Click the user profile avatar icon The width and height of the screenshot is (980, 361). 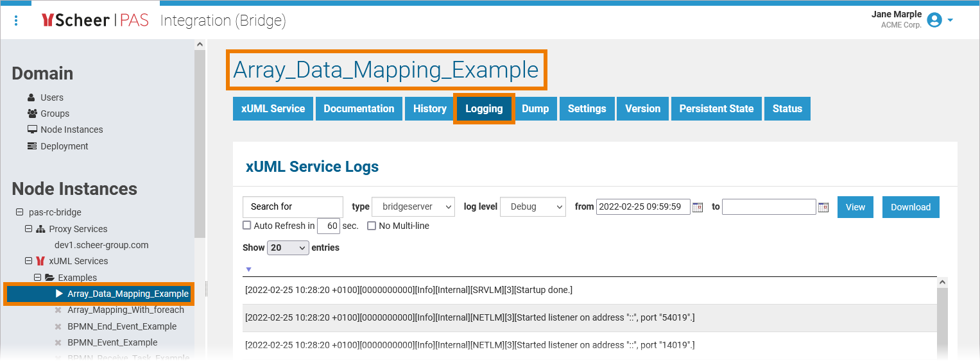(934, 21)
